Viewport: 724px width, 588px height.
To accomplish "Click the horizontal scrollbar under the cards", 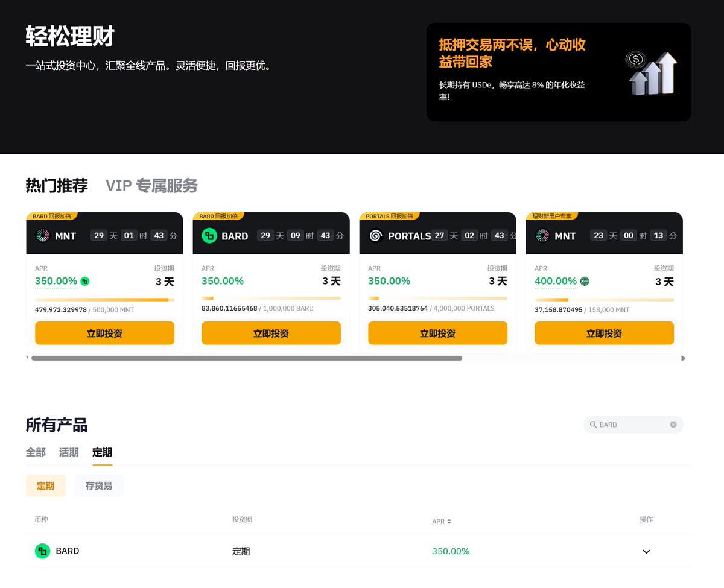I will tap(247, 358).
